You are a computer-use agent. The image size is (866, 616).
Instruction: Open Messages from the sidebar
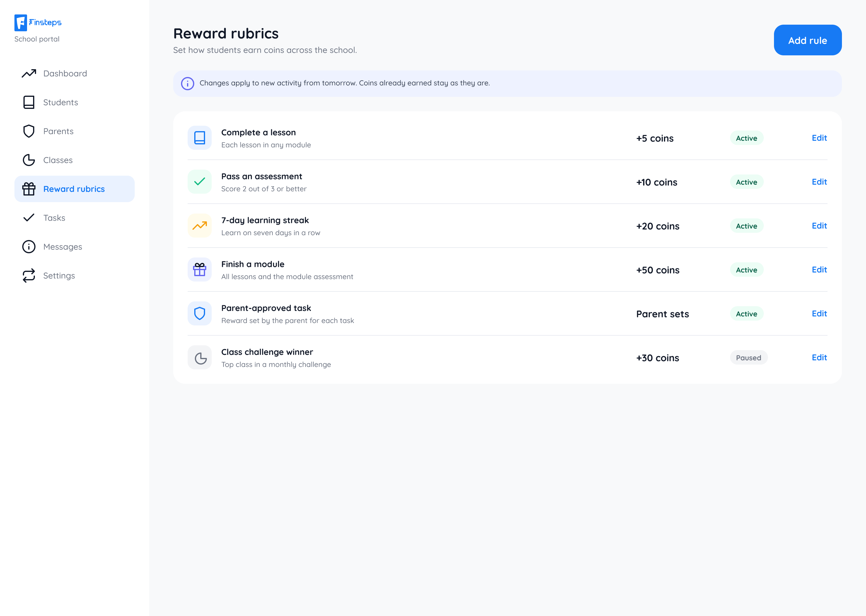click(x=74, y=247)
